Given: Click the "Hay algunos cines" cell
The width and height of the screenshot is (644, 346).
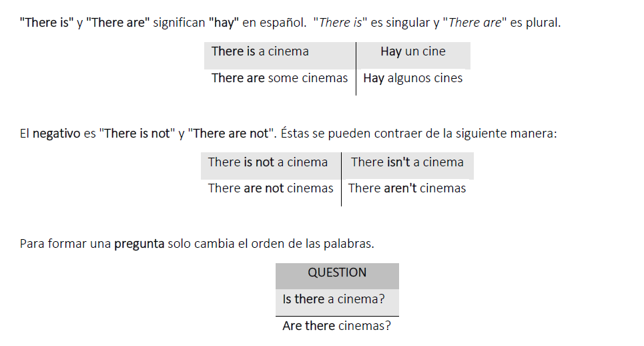Looking at the screenshot, I should tap(412, 78).
